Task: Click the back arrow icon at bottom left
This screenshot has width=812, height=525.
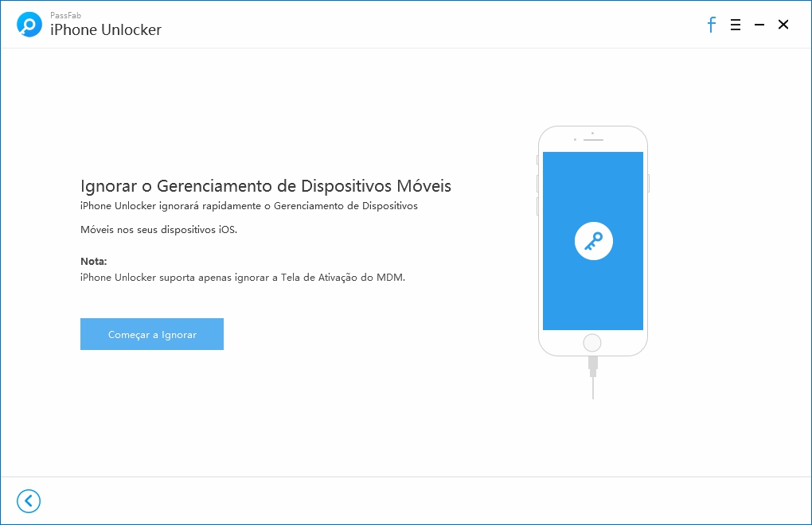Action: pyautogui.click(x=29, y=501)
